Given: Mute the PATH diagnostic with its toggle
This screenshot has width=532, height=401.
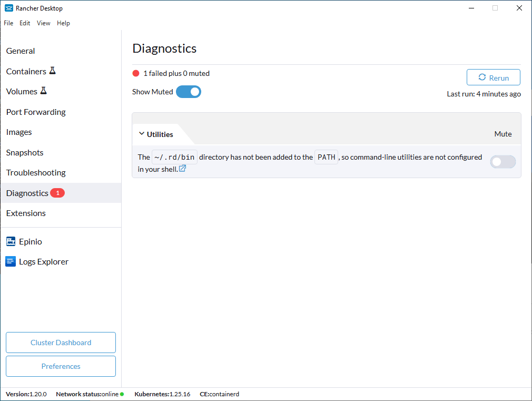Looking at the screenshot, I should tap(503, 162).
